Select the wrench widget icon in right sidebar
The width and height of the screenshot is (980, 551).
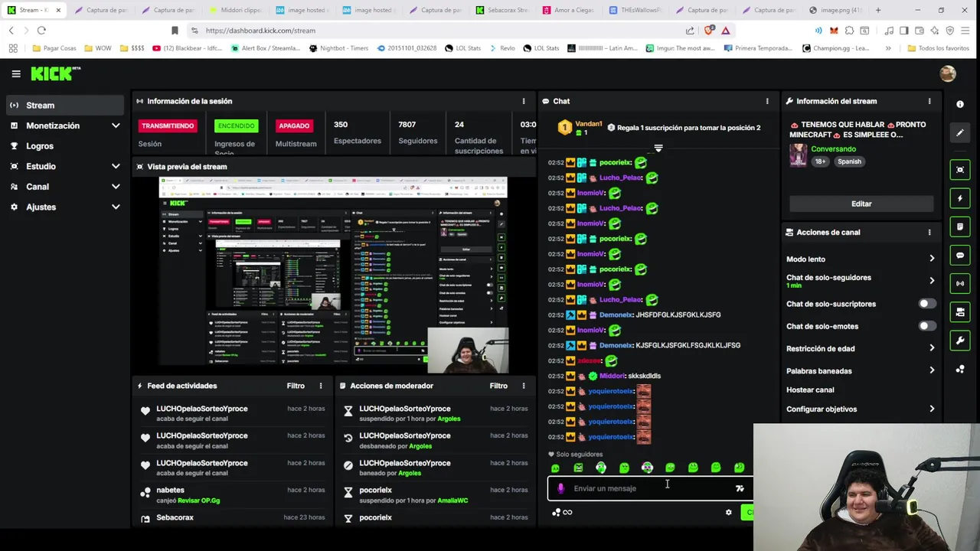(960, 340)
